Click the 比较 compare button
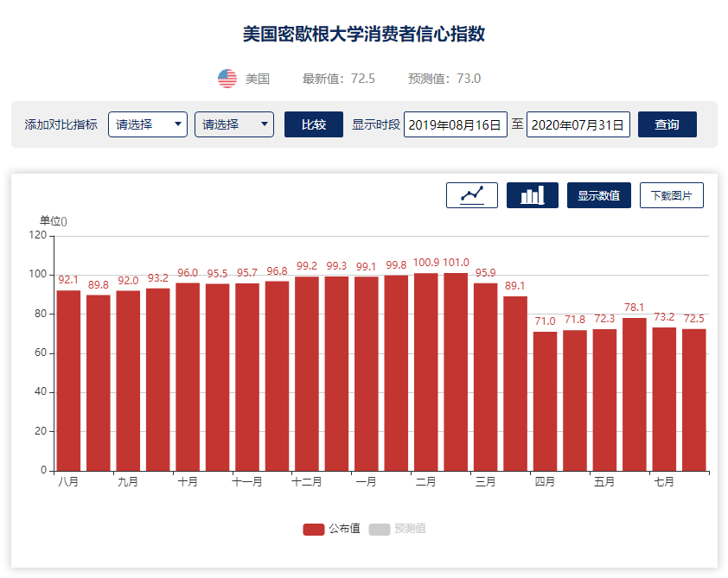Viewport: 728px width, 578px height. [313, 124]
